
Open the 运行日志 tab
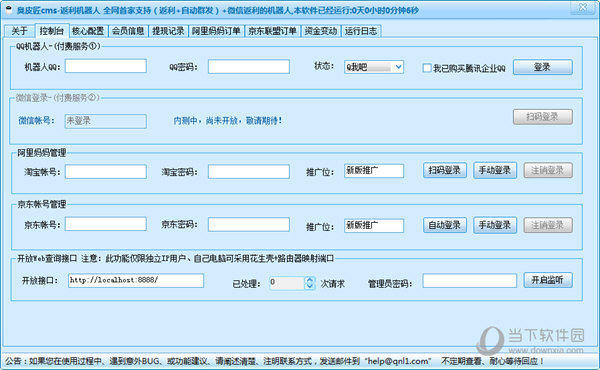(361, 31)
